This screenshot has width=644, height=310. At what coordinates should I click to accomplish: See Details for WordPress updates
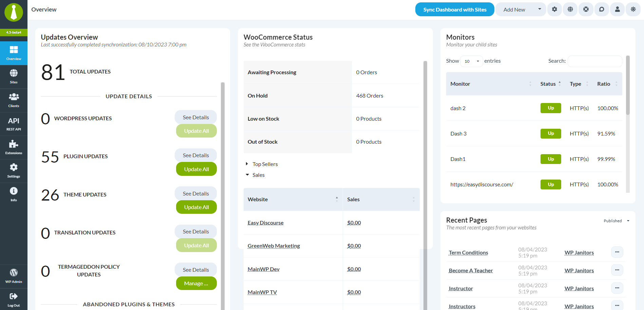pos(196,117)
